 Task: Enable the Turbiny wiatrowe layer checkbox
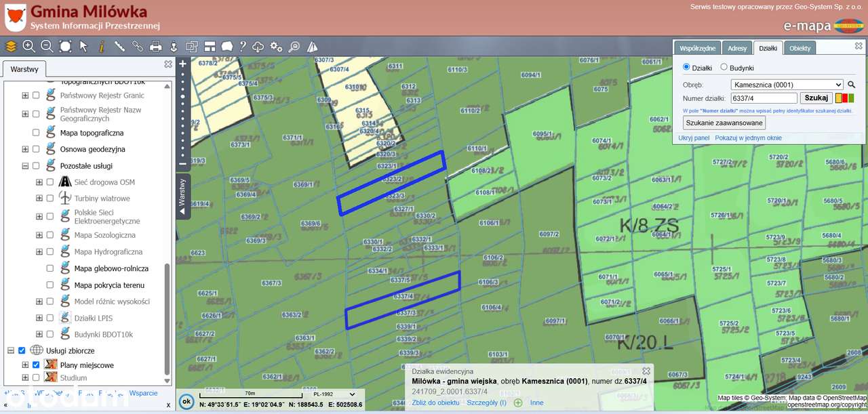click(50, 199)
